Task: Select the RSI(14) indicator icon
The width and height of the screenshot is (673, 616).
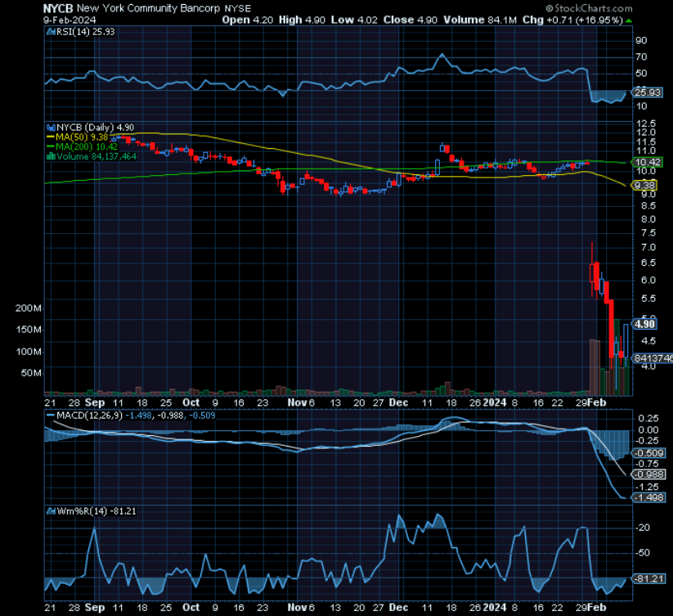Action: point(51,31)
